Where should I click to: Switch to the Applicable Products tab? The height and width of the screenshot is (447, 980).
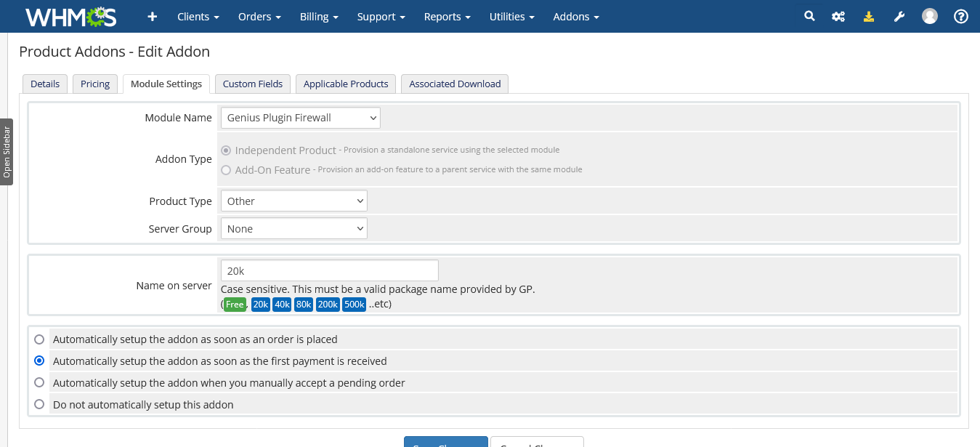tap(346, 84)
